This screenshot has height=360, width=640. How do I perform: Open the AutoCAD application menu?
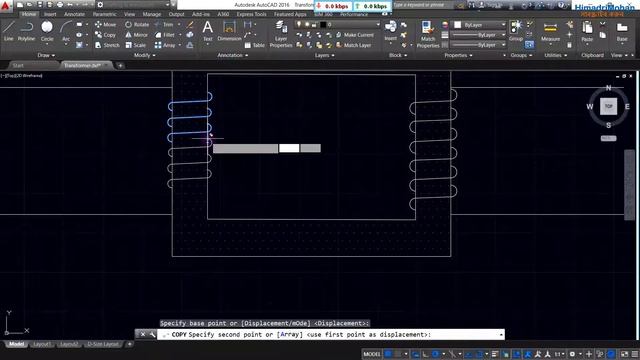point(5,5)
